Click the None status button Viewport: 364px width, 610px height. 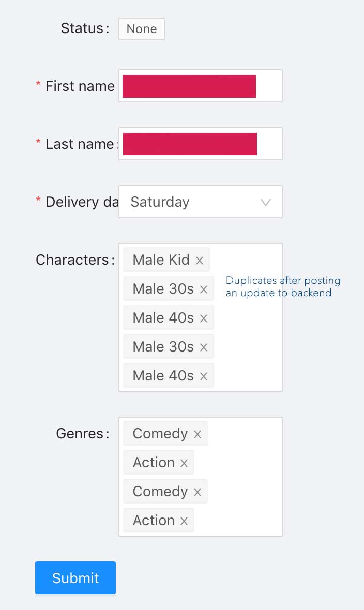(141, 29)
